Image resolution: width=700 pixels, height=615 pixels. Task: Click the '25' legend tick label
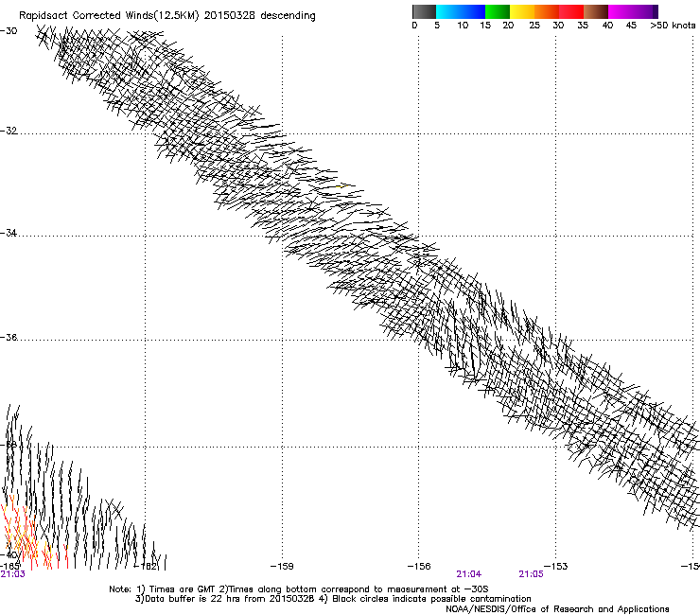click(534, 26)
